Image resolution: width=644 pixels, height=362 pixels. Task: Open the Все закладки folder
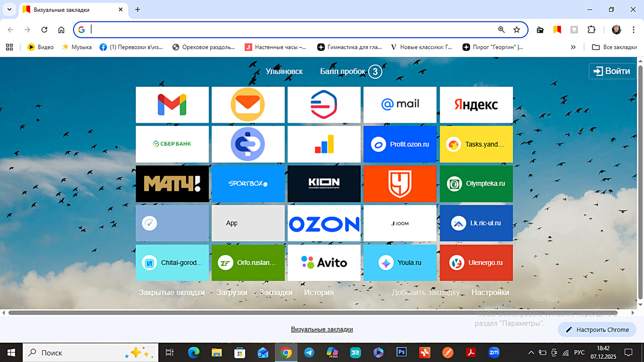614,47
